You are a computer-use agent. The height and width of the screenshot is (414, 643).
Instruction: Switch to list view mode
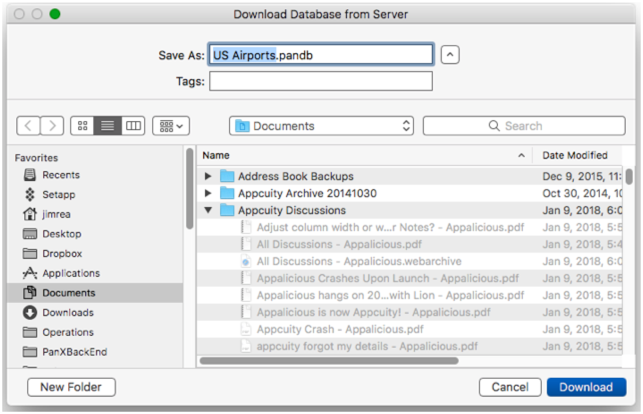(108, 127)
